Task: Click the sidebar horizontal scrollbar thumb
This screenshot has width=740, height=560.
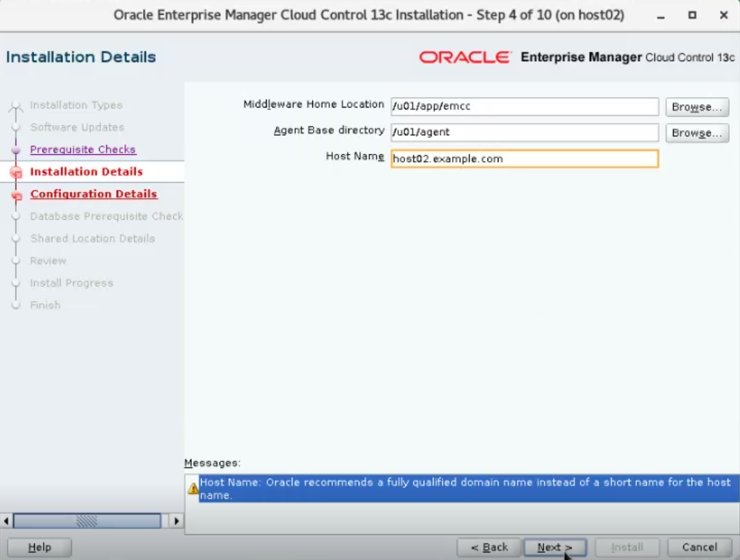Action: pyautogui.click(x=87, y=521)
